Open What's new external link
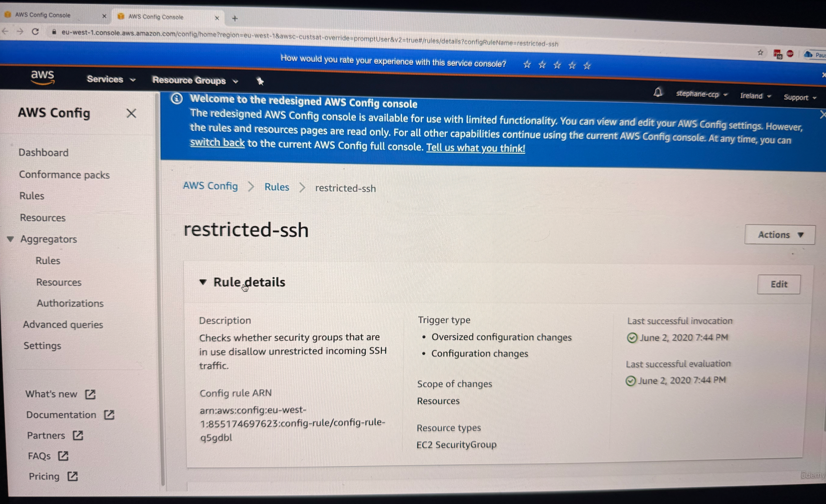The image size is (826, 504). point(61,394)
